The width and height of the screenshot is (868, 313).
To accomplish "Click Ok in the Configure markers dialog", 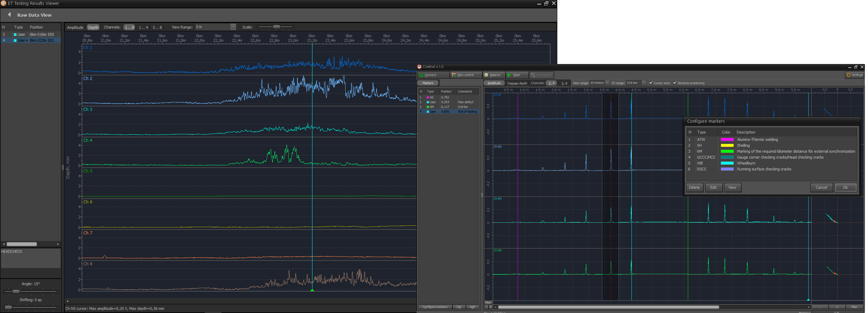I will coord(845,187).
